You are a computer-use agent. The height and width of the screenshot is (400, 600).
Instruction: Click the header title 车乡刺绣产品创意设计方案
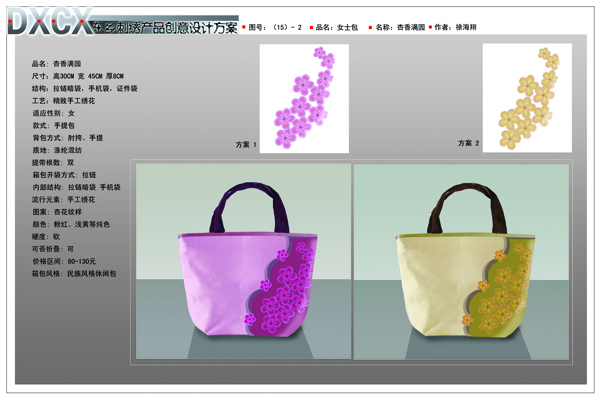pyautogui.click(x=164, y=27)
